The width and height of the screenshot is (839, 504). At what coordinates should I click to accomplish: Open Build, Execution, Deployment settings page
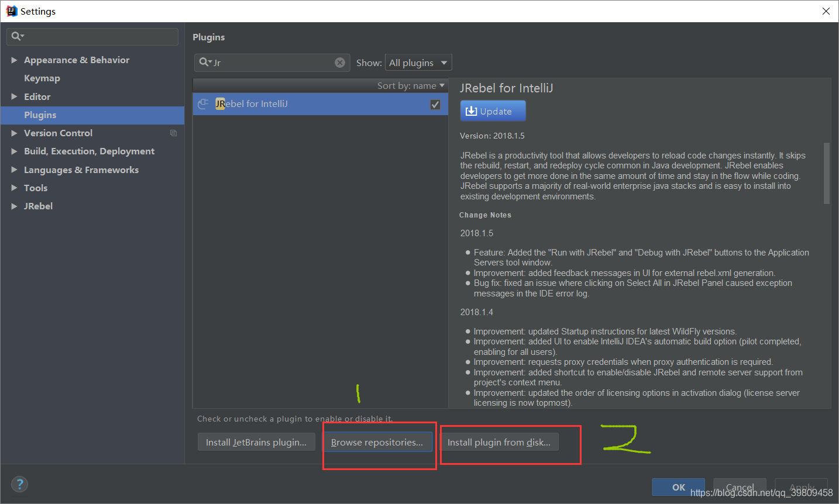pos(90,151)
